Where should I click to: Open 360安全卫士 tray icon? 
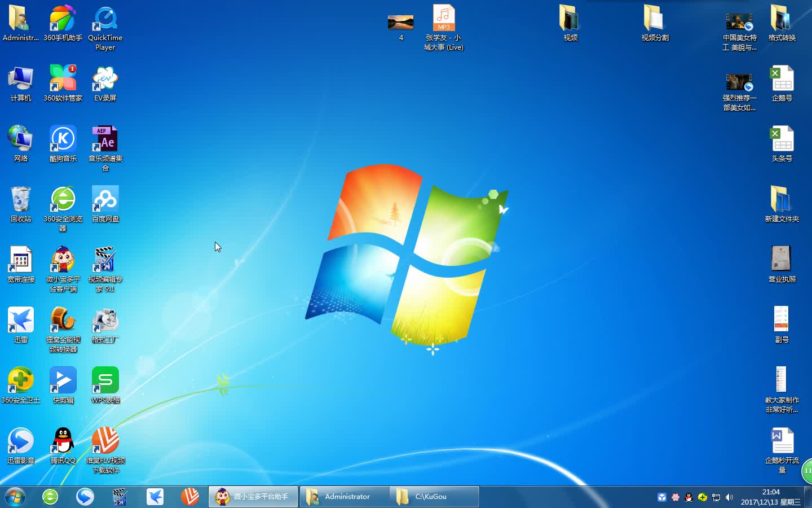point(703,497)
